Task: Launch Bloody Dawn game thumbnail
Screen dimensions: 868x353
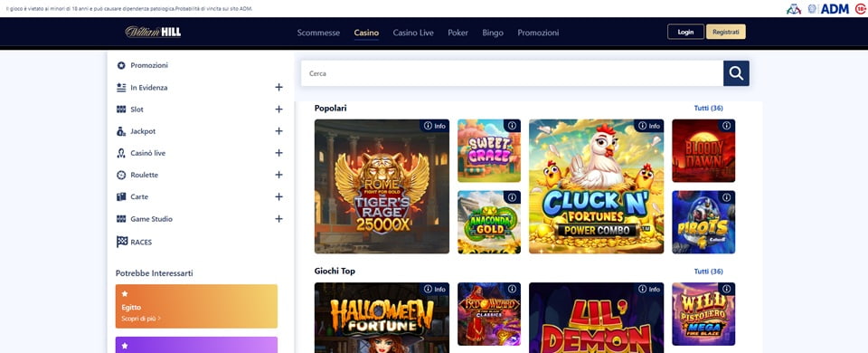Action: [703, 151]
